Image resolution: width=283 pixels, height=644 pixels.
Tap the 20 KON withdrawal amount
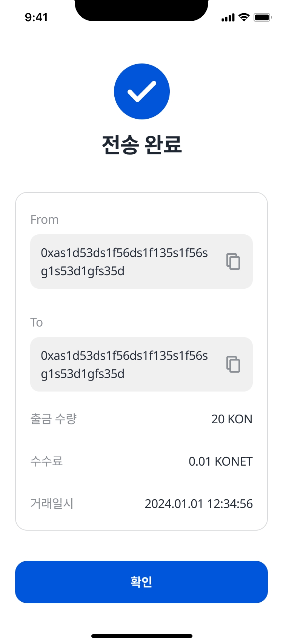[x=232, y=419]
